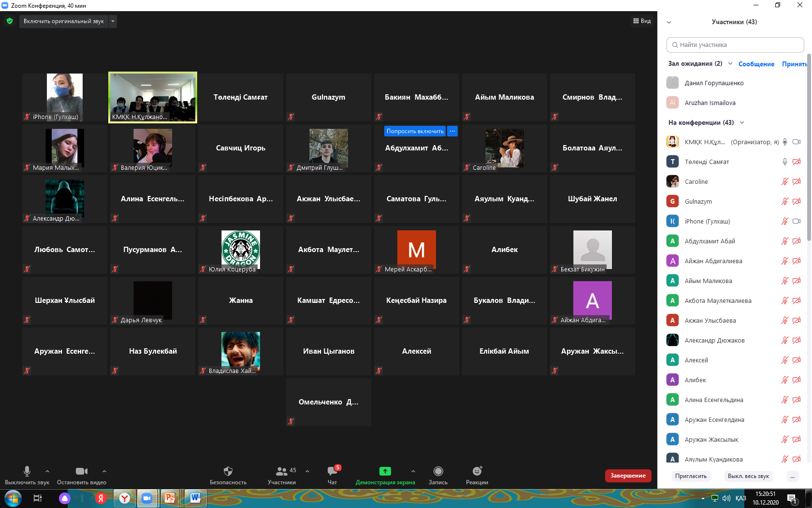The image size is (812, 508).
Task: Click the green encryption shield icon
Action: [x=10, y=21]
